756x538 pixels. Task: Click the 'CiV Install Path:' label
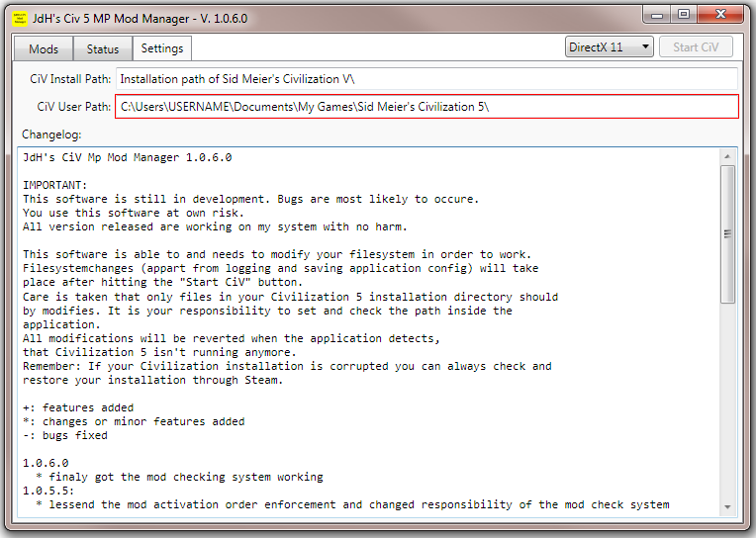coord(70,79)
